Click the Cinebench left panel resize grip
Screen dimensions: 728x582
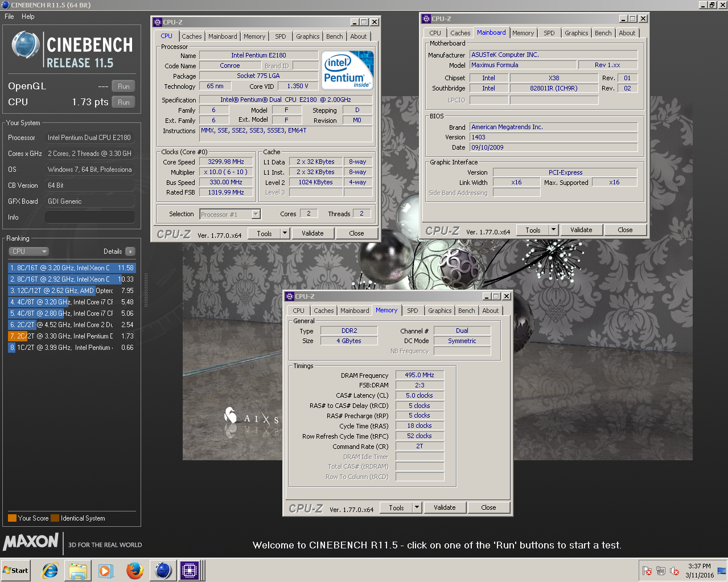tap(146, 290)
